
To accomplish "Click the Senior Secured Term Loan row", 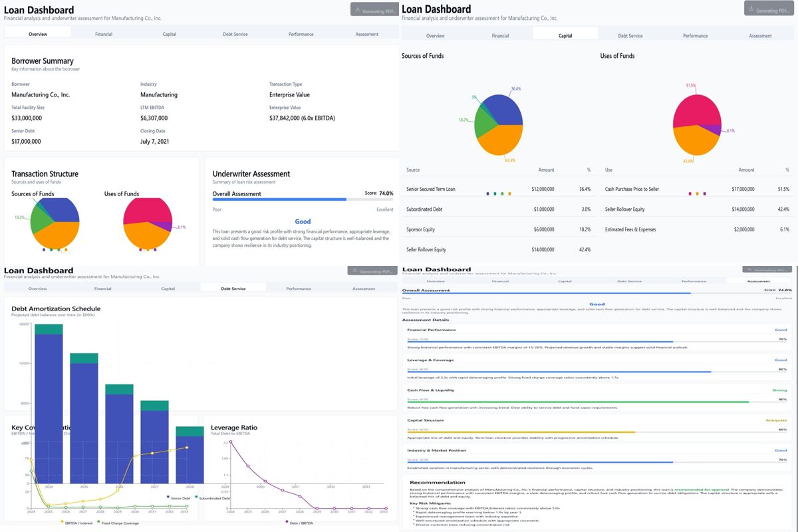I will pyautogui.click(x=499, y=190).
